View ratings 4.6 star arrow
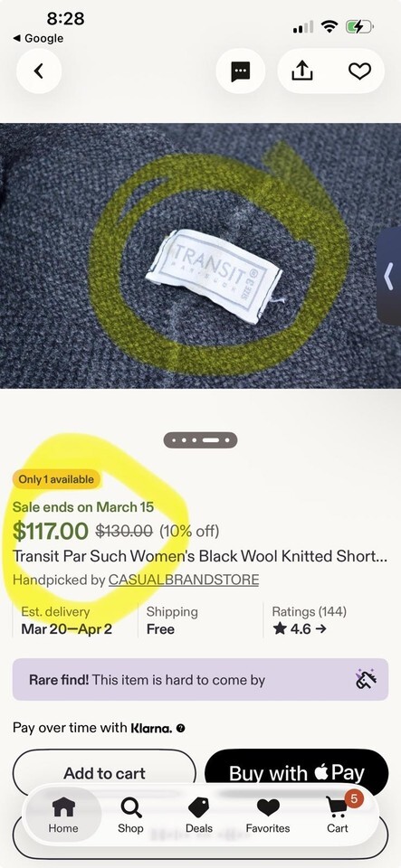The image size is (401, 868). point(300,629)
